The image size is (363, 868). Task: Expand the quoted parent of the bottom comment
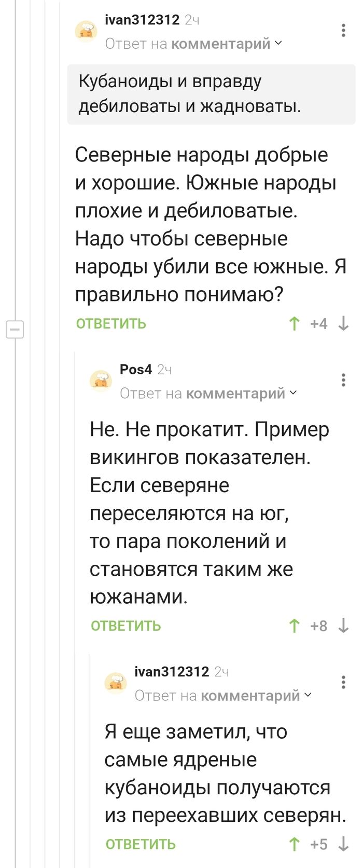pos(309,696)
